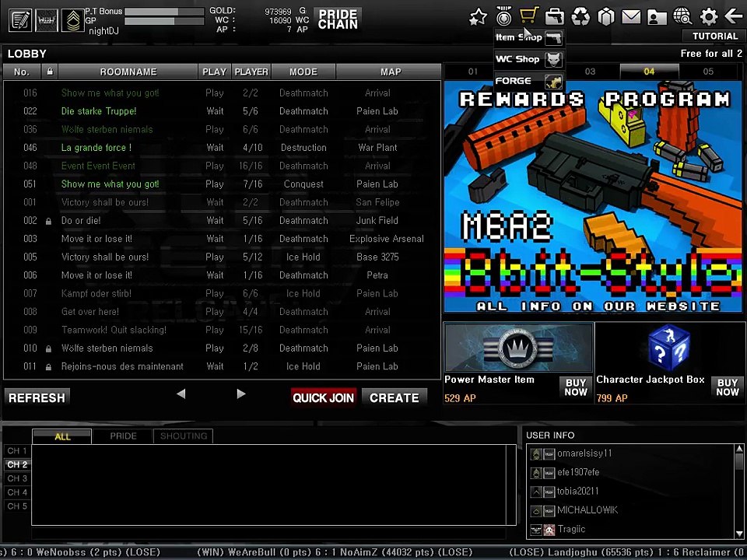The width and height of the screenshot is (747, 560).
Task: Switch chat to the PRIDE tab
Action: [x=123, y=436]
